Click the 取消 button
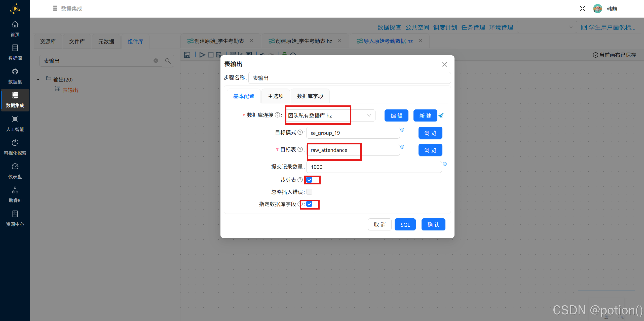This screenshot has width=644, height=321. [380, 224]
